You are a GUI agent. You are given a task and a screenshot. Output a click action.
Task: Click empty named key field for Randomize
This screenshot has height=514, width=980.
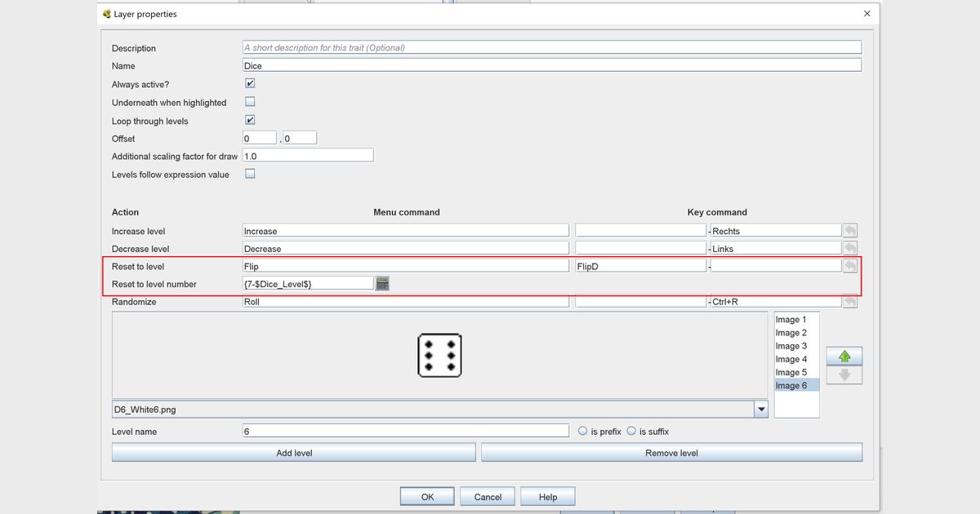[641, 302]
